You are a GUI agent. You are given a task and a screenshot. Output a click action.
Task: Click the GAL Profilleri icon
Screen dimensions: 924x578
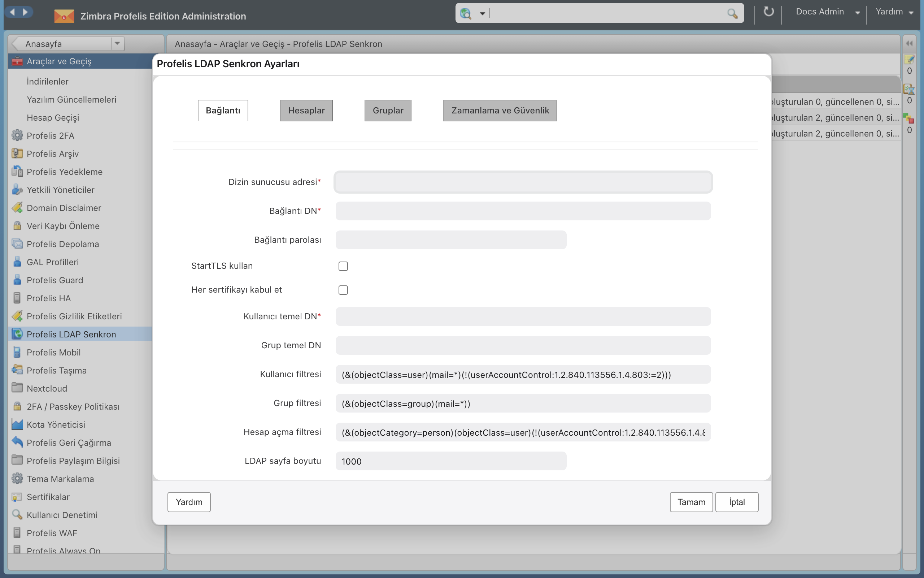[x=17, y=262]
